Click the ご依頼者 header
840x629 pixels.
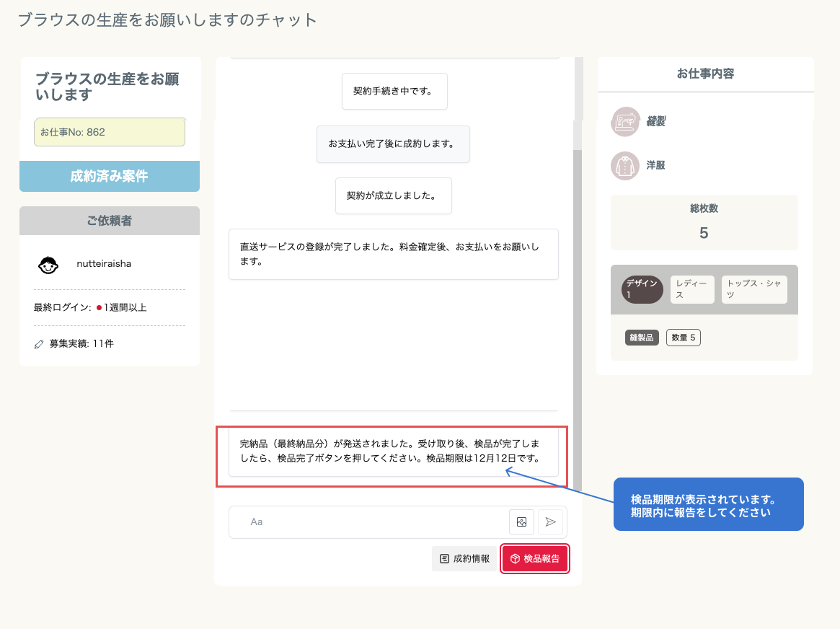pos(110,221)
